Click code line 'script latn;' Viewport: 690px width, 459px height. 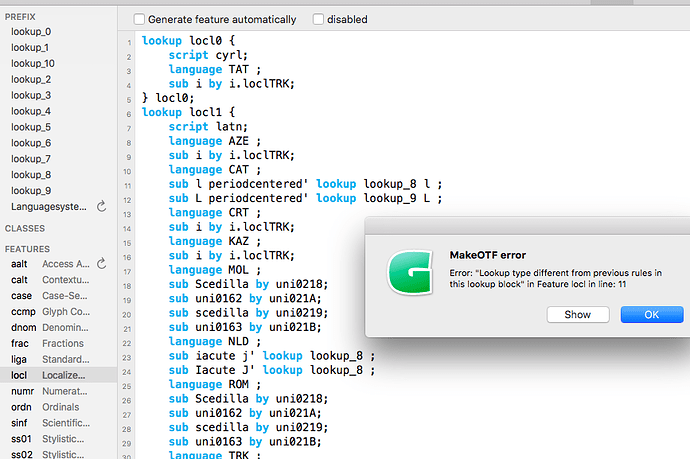click(208, 126)
